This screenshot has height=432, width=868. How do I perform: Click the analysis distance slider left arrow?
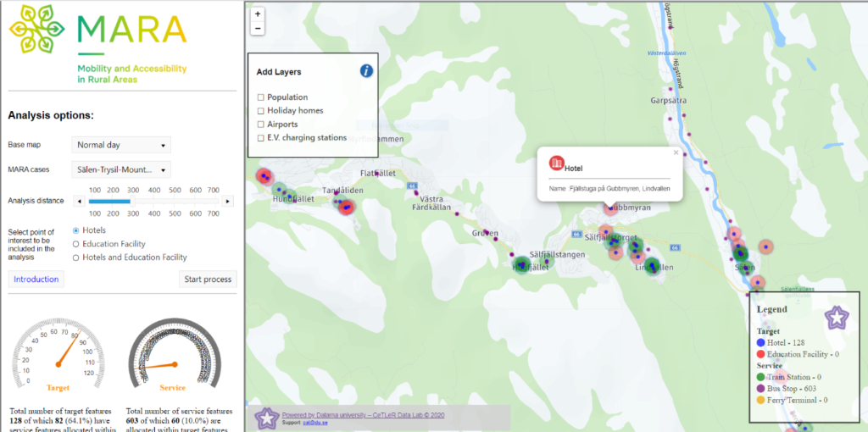click(79, 202)
